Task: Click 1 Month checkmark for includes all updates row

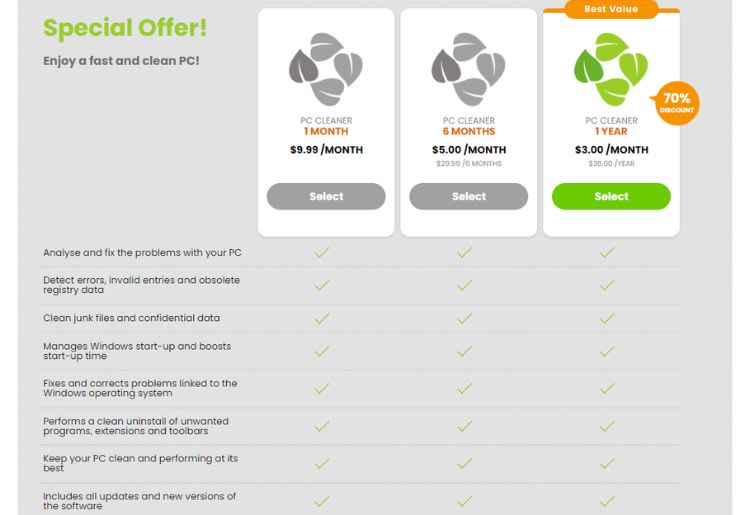Action: point(322,501)
